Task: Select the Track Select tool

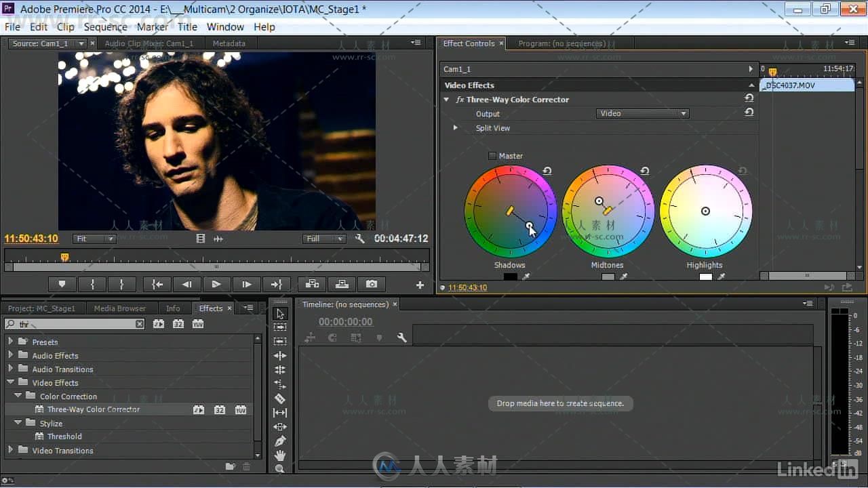Action: tap(280, 327)
